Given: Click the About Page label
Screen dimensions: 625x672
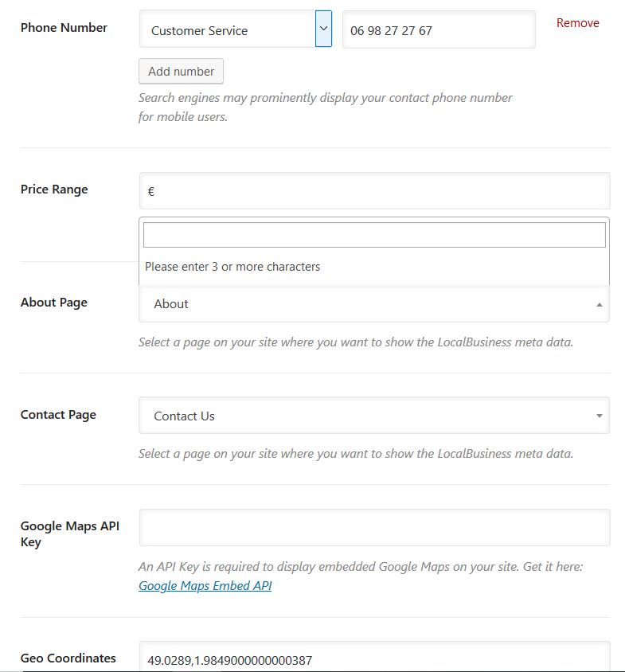Looking at the screenshot, I should pos(54,303).
